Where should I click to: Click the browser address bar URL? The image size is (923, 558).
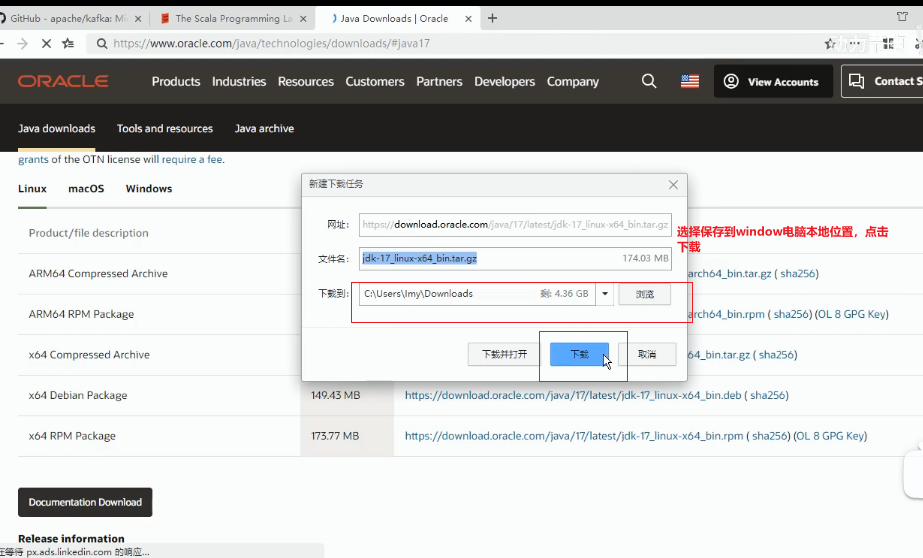[x=271, y=43]
